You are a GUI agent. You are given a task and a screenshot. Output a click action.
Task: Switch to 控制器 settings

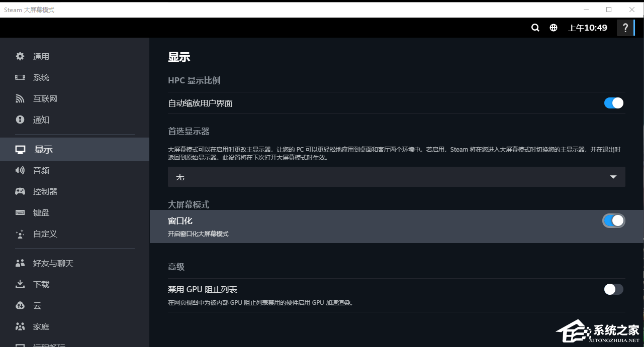coord(74,191)
